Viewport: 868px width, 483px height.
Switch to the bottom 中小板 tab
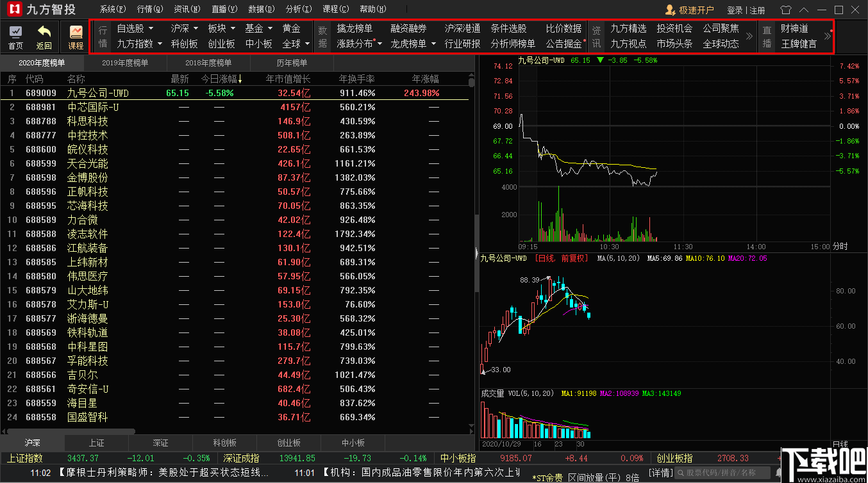point(353,443)
